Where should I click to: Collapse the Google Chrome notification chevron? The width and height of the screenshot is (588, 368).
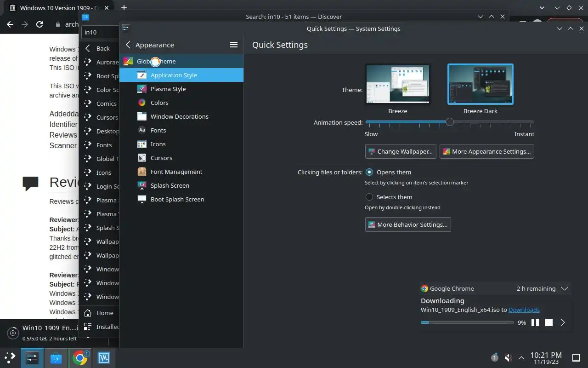click(565, 288)
